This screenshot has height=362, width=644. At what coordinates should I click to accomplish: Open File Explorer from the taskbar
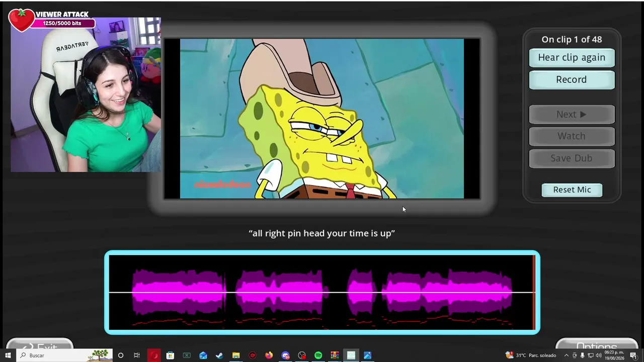(236, 355)
